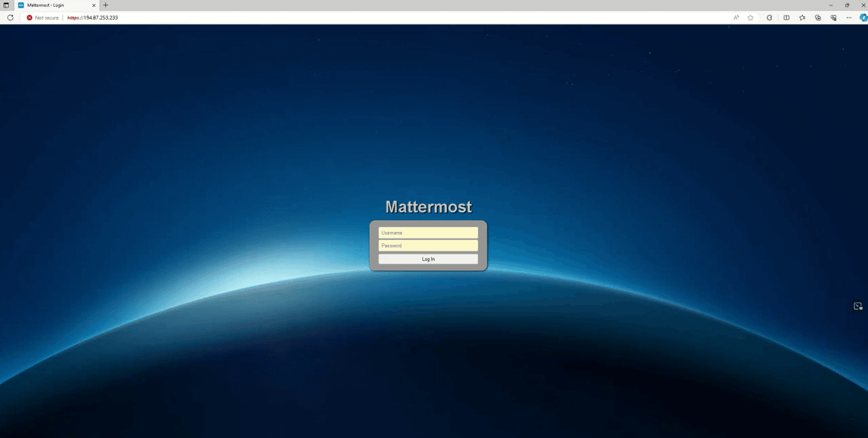Focus the Password input field

(428, 245)
